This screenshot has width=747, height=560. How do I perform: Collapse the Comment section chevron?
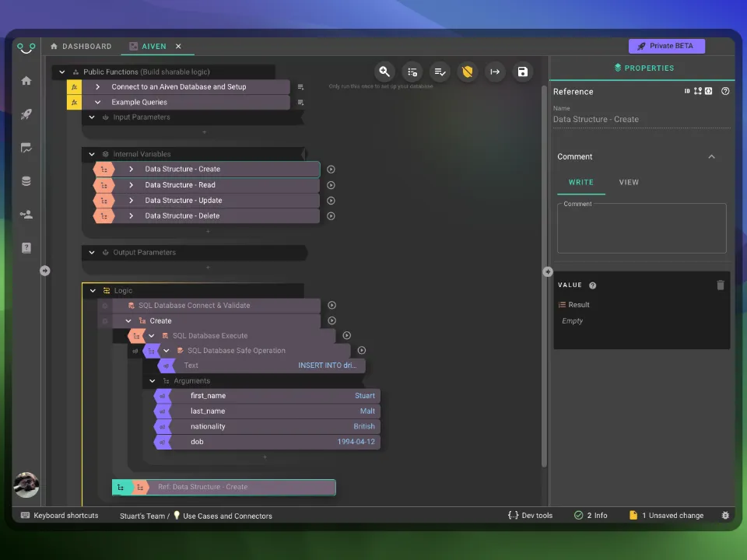point(711,156)
